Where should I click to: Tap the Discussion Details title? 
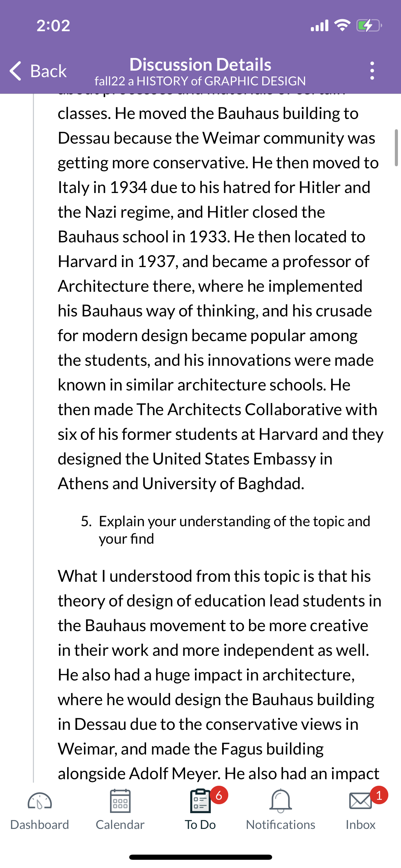pyautogui.click(x=200, y=64)
